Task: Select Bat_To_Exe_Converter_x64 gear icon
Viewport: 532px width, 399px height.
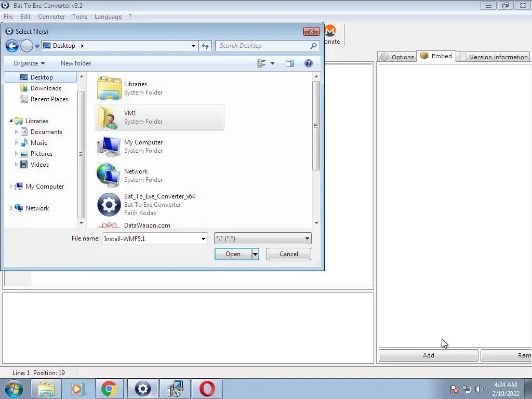Action: [109, 205]
